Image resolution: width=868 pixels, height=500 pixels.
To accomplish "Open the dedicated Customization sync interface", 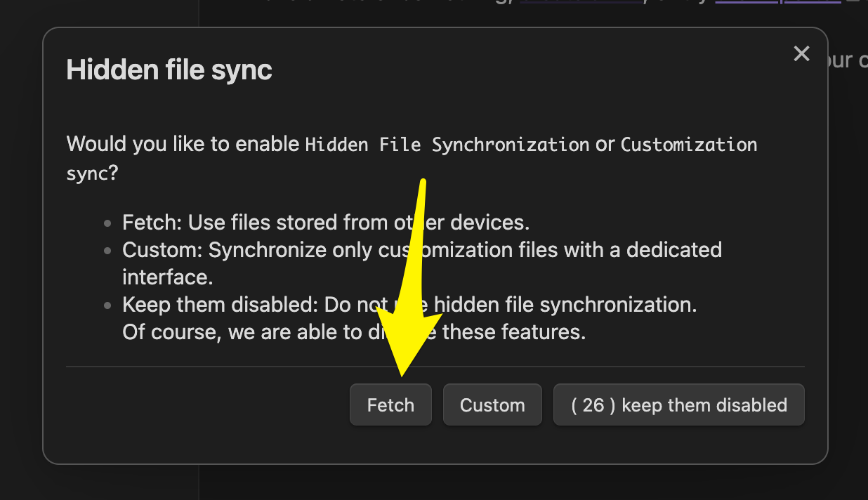I will [x=492, y=404].
